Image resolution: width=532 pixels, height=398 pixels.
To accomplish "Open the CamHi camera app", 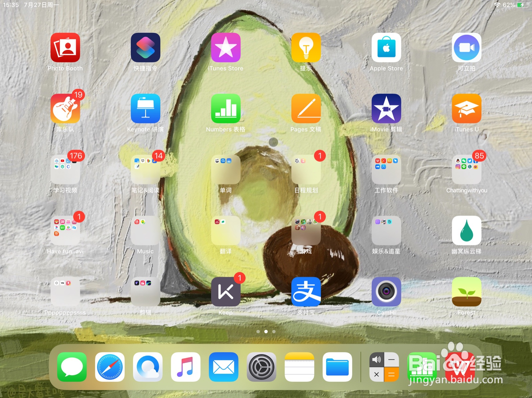I will click(386, 292).
